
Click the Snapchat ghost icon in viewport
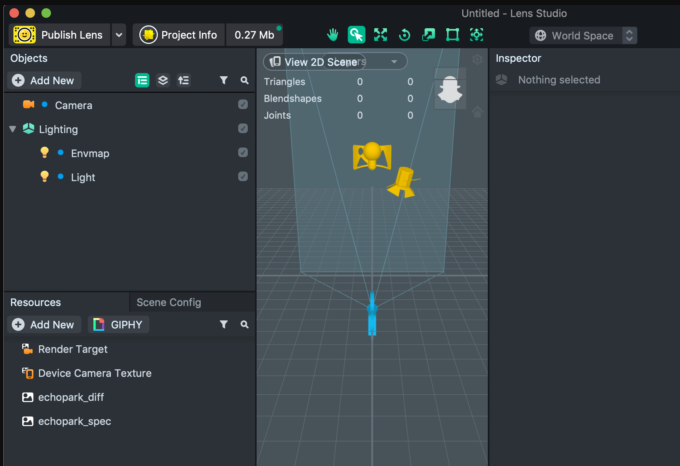(x=450, y=90)
